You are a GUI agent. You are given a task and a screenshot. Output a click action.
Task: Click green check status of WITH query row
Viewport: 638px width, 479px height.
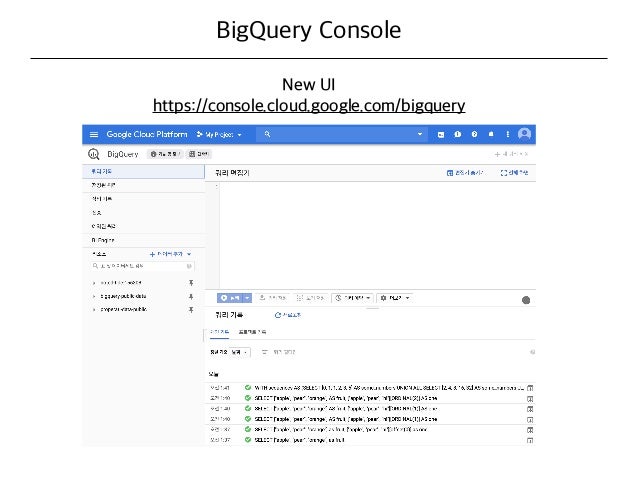coord(247,388)
